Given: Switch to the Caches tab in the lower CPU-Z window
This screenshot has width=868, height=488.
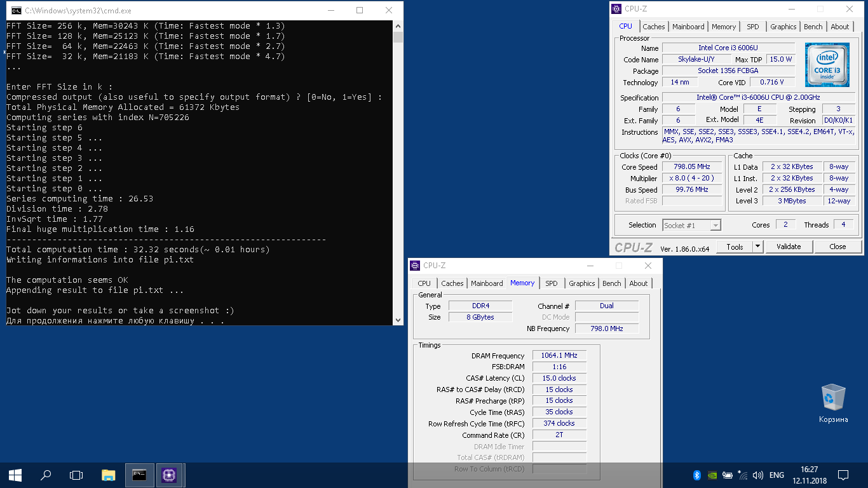Looking at the screenshot, I should coord(452,283).
